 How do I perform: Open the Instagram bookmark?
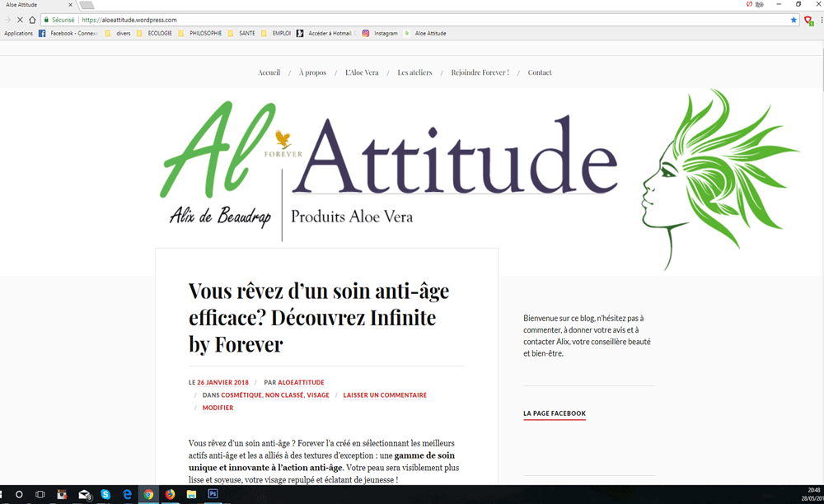pyautogui.click(x=380, y=33)
